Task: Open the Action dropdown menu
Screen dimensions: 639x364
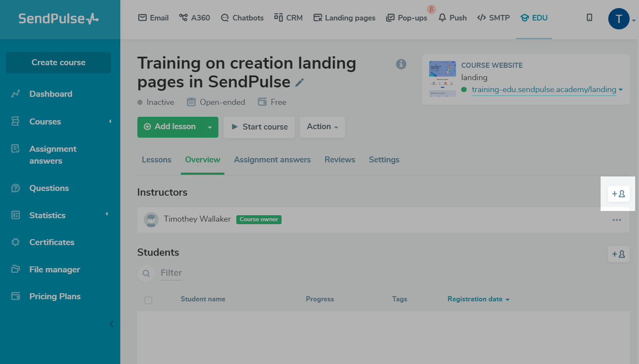Action: 322,127
